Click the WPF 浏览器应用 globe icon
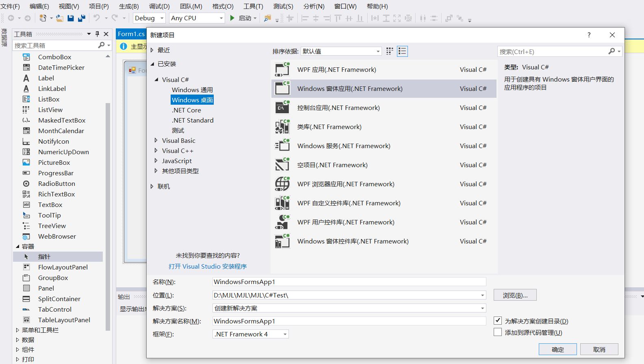 pyautogui.click(x=282, y=184)
